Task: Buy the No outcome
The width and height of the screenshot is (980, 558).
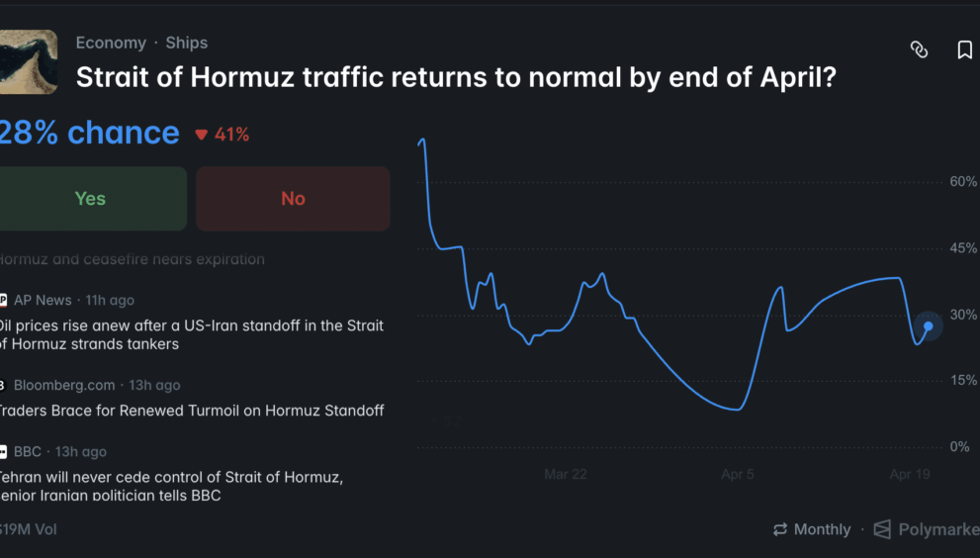Action: [x=293, y=198]
